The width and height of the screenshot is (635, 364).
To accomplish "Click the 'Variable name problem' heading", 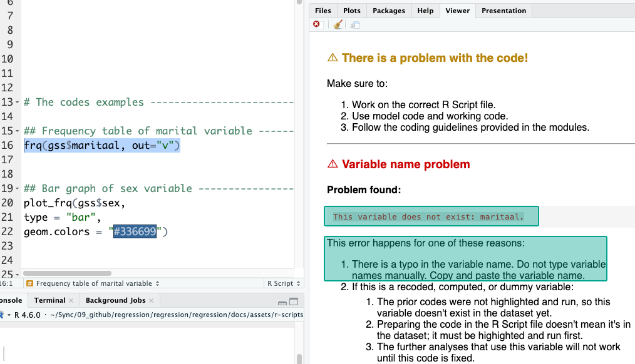I will [x=406, y=164].
